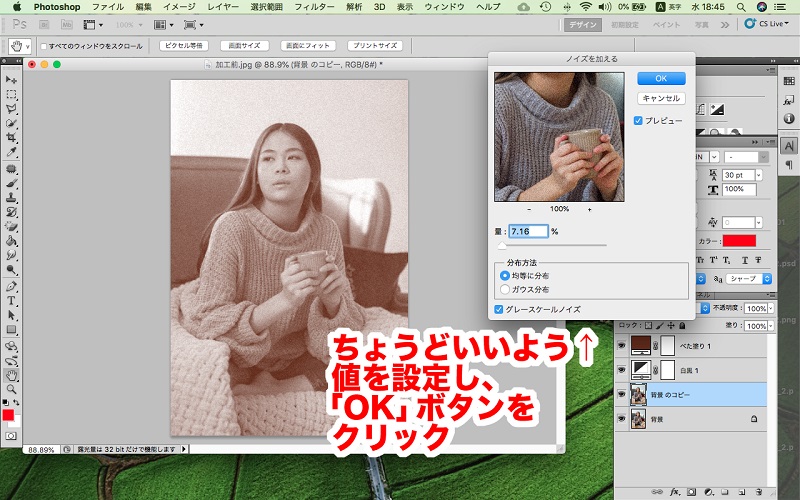This screenshot has width=800, height=500.
Task: Select the Move tool
Action: 11,80
